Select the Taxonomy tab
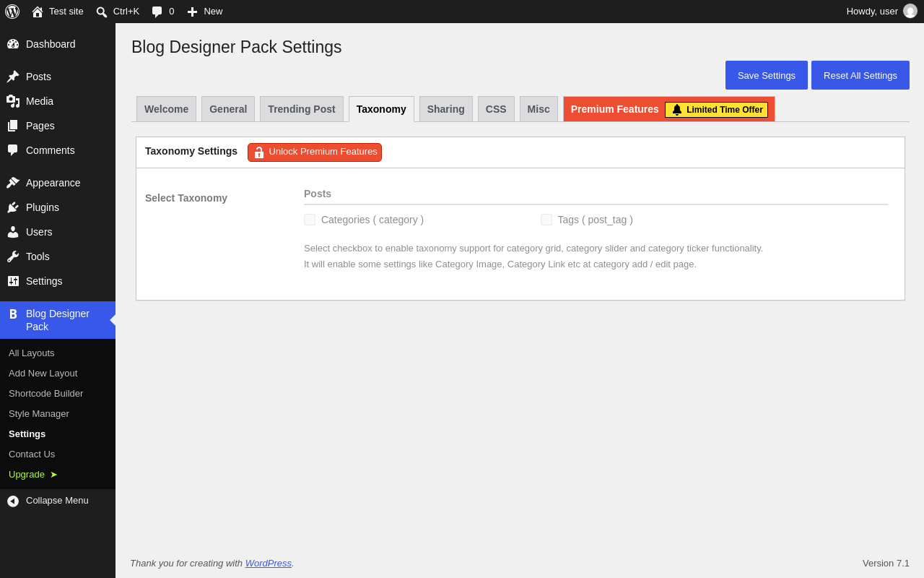Viewport: 924px width, 578px height. tap(381, 109)
